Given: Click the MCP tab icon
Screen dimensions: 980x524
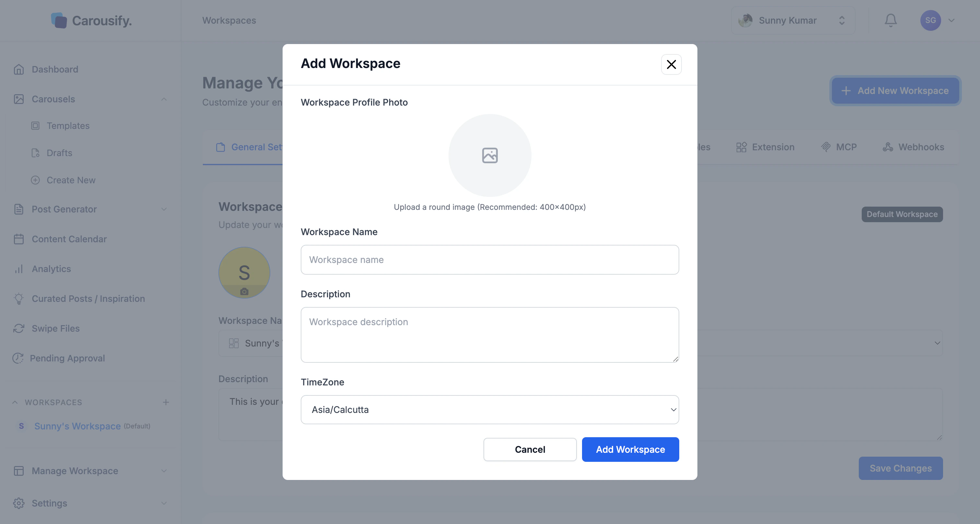Looking at the screenshot, I should point(825,147).
